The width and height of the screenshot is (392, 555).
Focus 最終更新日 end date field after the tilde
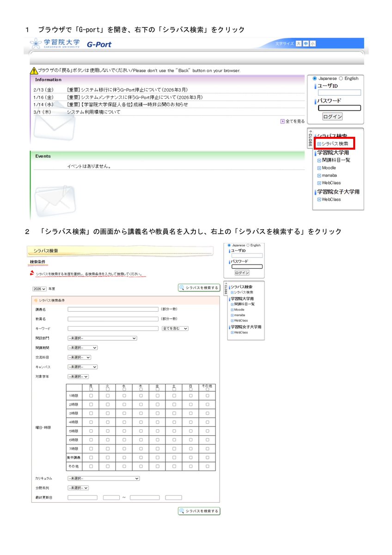[x=145, y=498]
